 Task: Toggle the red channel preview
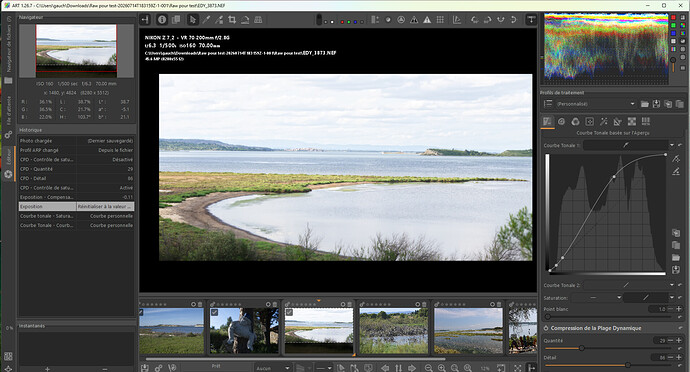click(343, 22)
